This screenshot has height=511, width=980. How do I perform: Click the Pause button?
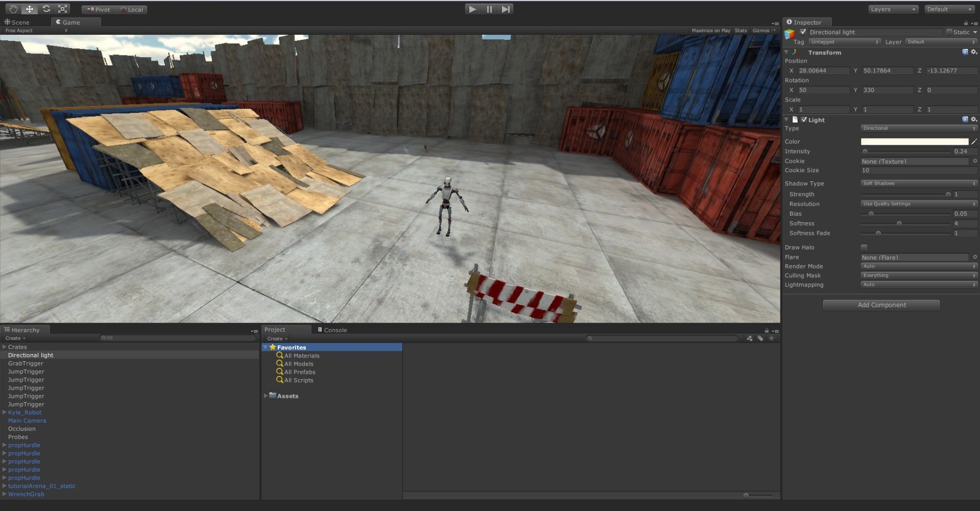[489, 9]
